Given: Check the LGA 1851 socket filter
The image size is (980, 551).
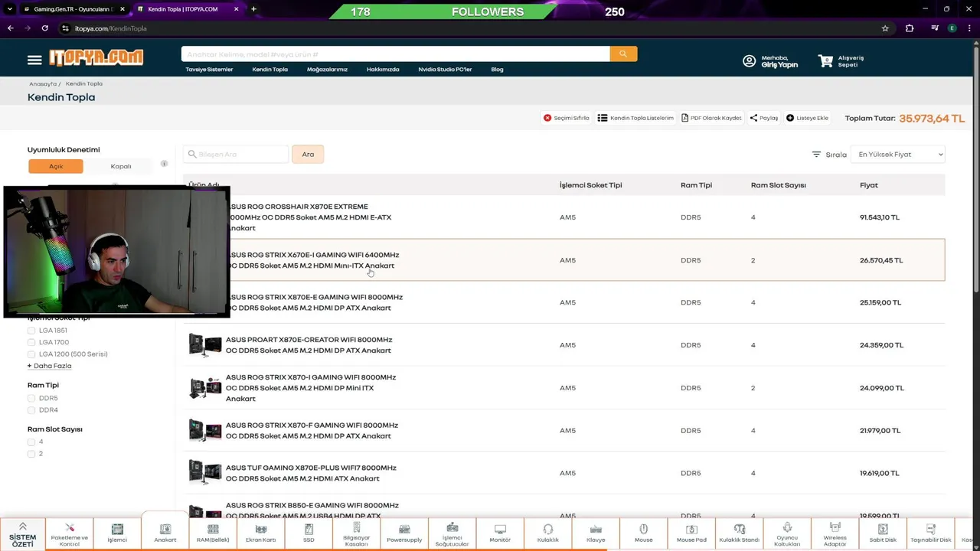Looking at the screenshot, I should [x=31, y=331].
